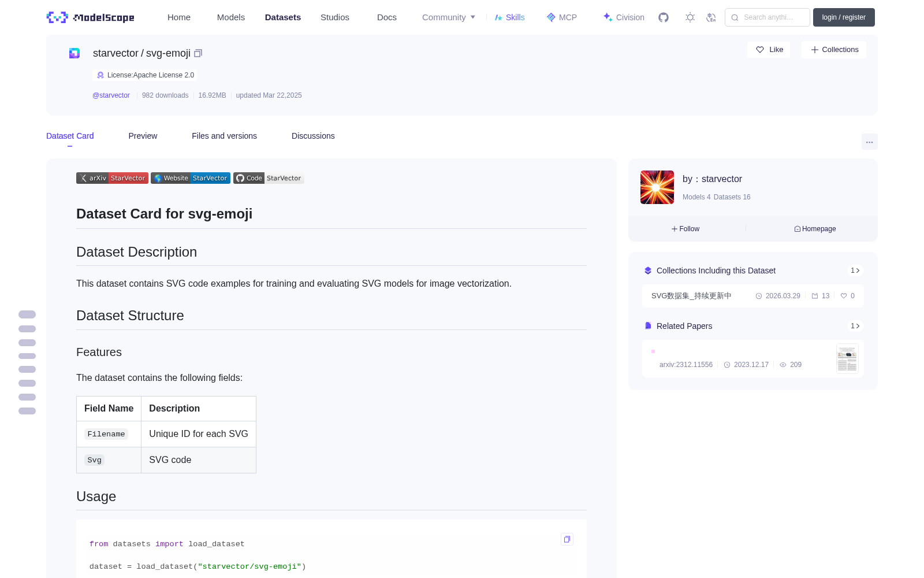Click the starvector profile avatar image

tap(657, 187)
